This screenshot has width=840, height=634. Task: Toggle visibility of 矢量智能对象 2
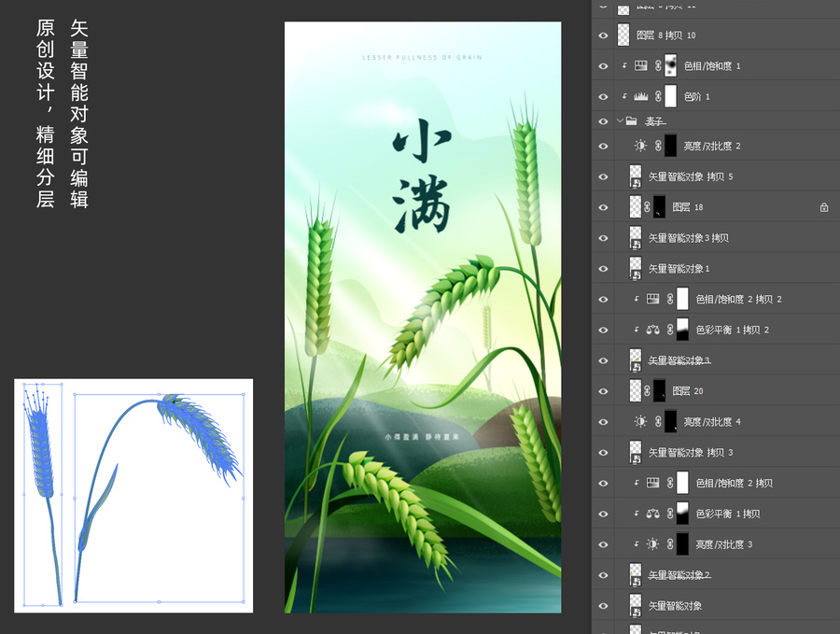click(603, 574)
